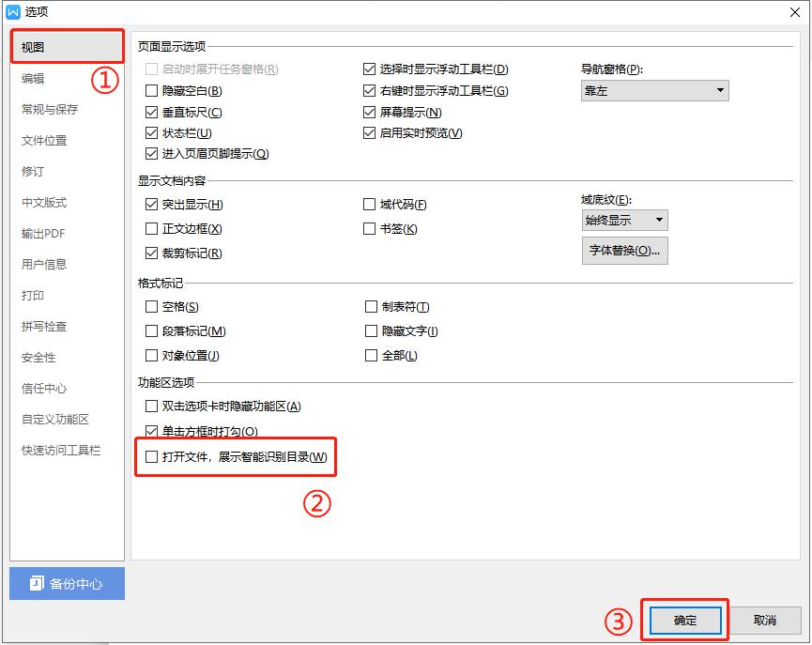Enable 空格 format mark checkbox

click(151, 307)
